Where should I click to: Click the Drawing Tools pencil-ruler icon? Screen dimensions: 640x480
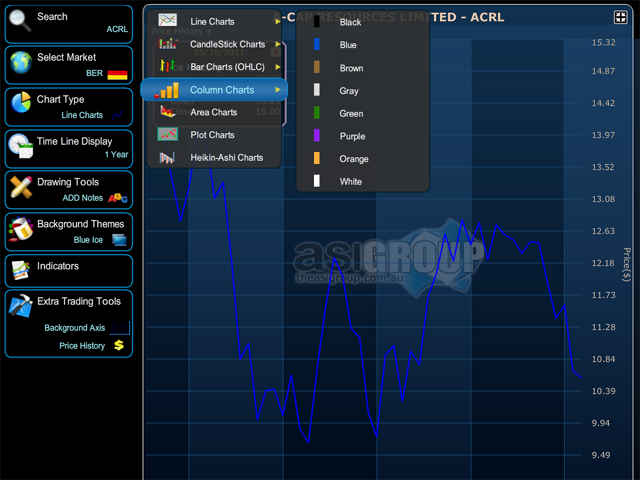tap(21, 187)
